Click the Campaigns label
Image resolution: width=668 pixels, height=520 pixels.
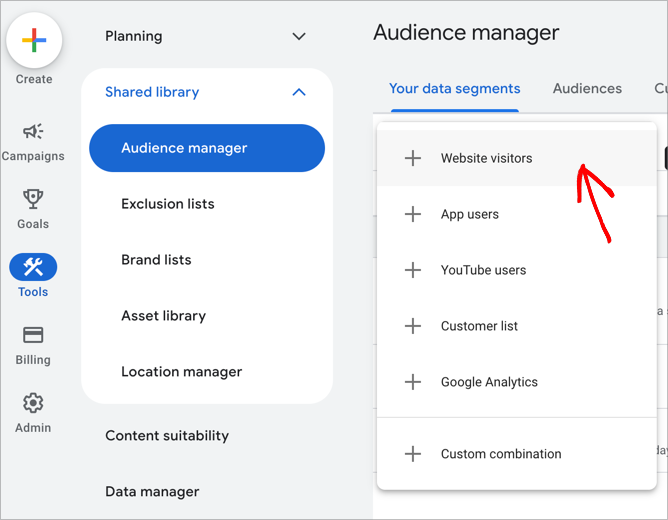pyautogui.click(x=33, y=156)
